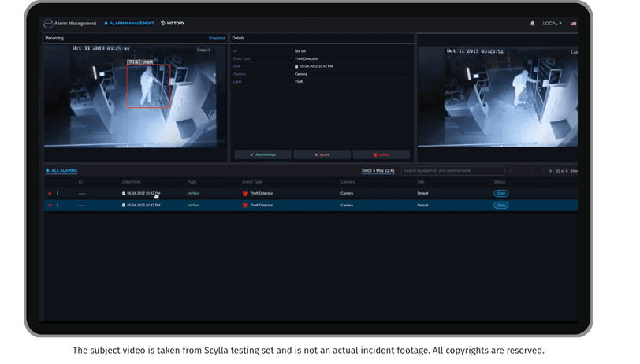Click the red dot in row 1

tap(50, 194)
